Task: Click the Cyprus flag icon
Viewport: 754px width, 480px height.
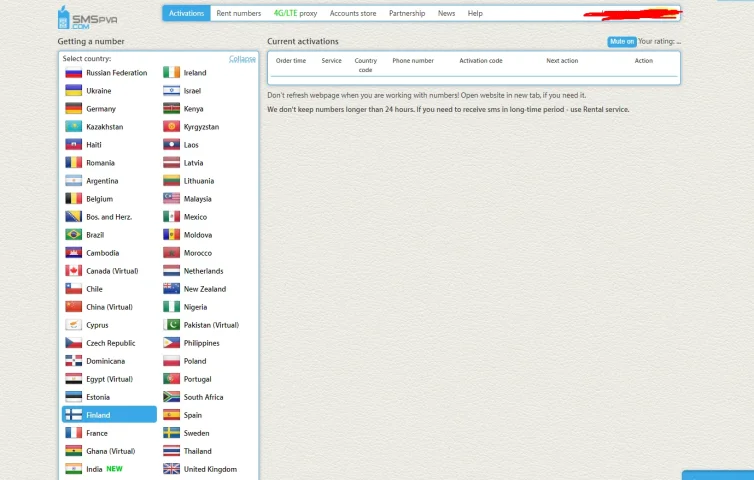Action: pos(74,325)
